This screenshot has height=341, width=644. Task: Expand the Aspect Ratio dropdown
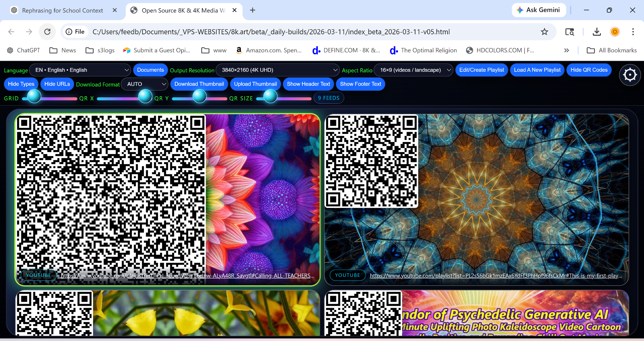tap(414, 70)
